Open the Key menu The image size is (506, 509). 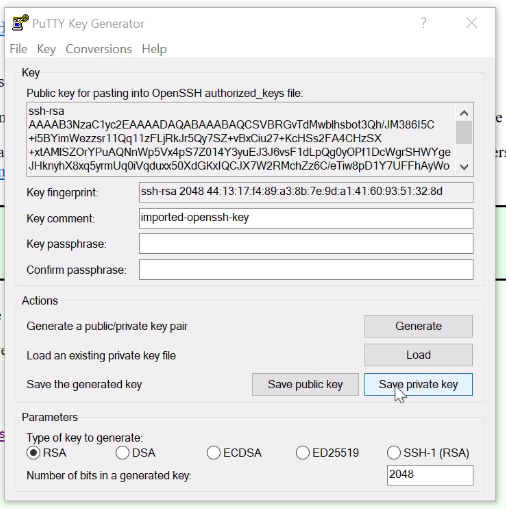(x=46, y=49)
